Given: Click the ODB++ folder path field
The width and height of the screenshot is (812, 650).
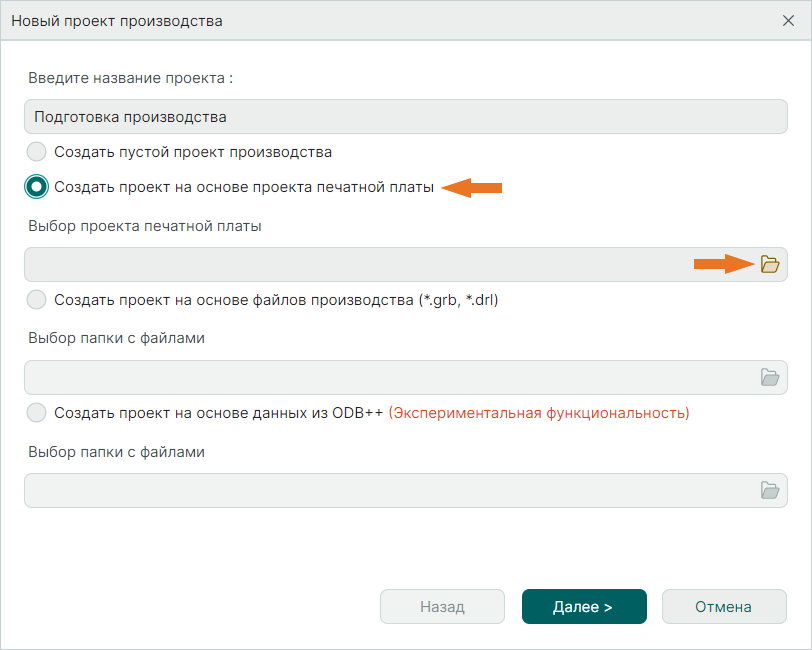Looking at the screenshot, I should (x=380, y=489).
